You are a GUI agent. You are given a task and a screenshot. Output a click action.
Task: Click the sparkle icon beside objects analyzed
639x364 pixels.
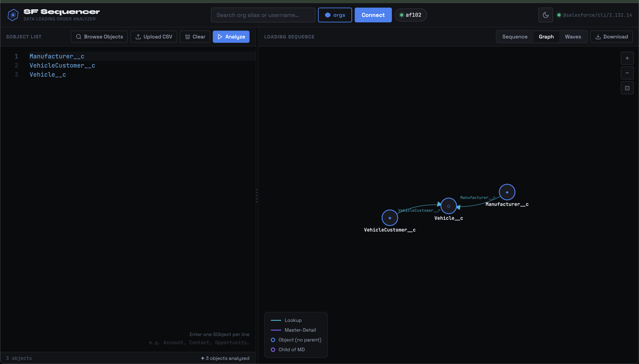coord(202,358)
